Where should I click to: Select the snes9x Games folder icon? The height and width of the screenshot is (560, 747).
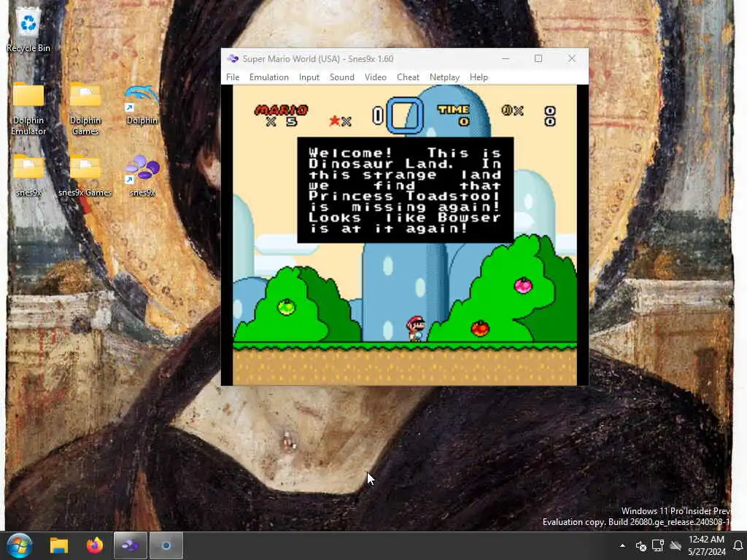[85, 175]
